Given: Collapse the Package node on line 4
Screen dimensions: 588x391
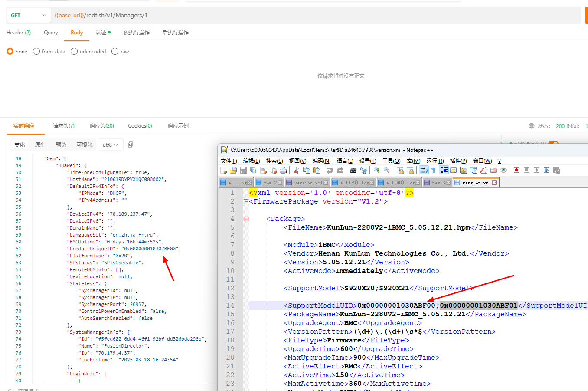Looking at the screenshot, I should (246, 219).
